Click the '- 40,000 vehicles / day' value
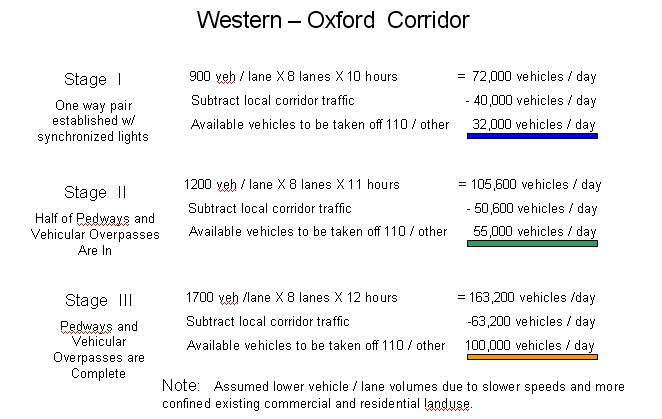Image resolution: width=662 pixels, height=419 pixels. click(531, 101)
